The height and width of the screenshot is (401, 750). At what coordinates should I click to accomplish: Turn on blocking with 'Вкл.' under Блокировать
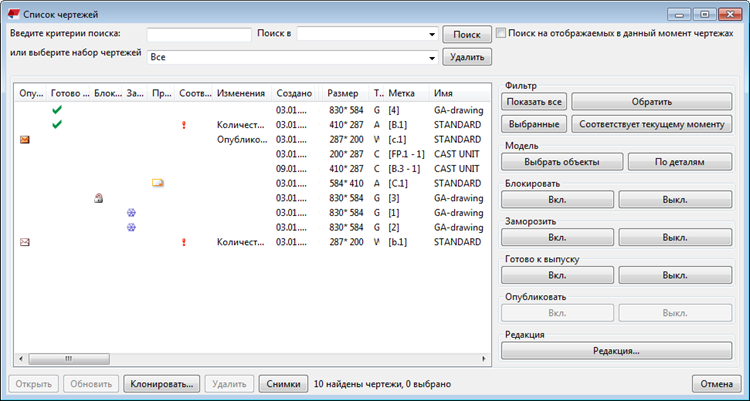pos(557,199)
